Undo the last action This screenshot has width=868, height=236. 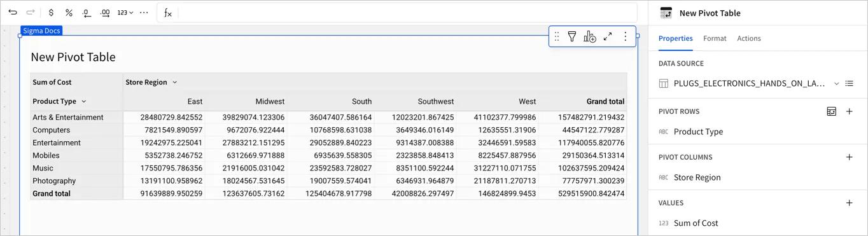coord(13,13)
